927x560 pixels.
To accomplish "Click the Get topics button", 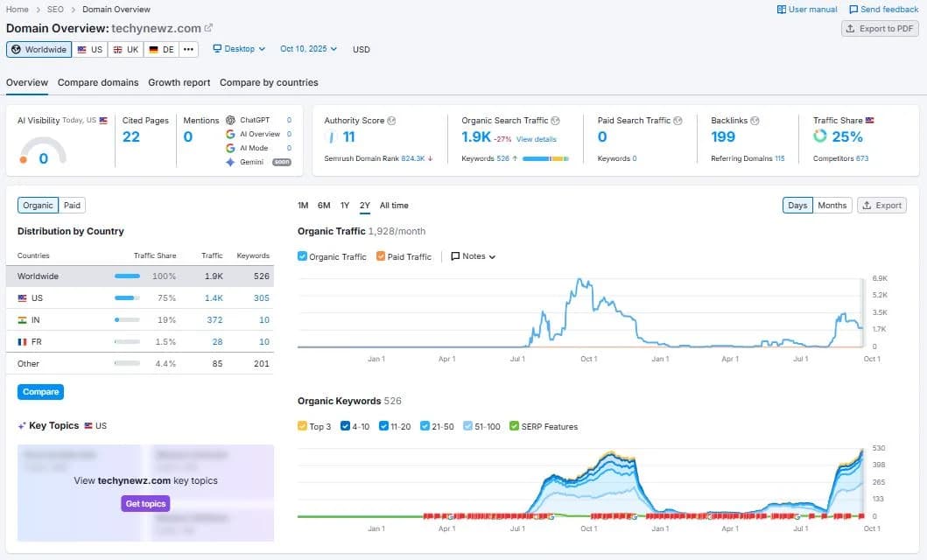I will (145, 504).
